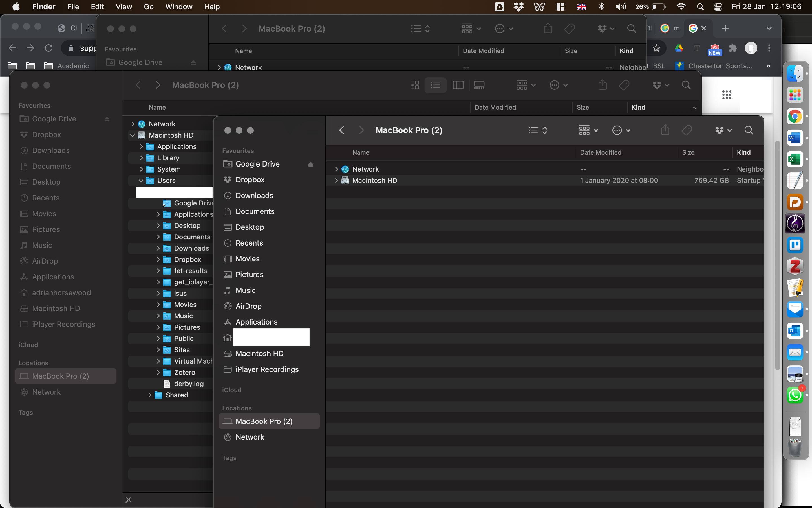Viewport: 812px width, 508px height.
Task: Open Control Centre in menu bar
Action: (718, 7)
